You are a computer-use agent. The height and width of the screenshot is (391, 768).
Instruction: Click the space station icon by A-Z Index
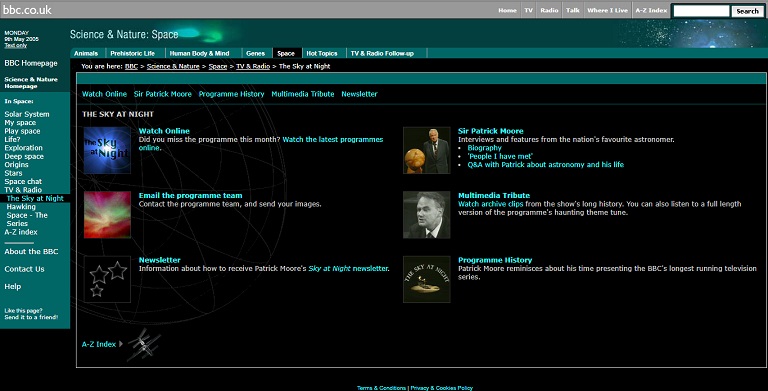144,345
